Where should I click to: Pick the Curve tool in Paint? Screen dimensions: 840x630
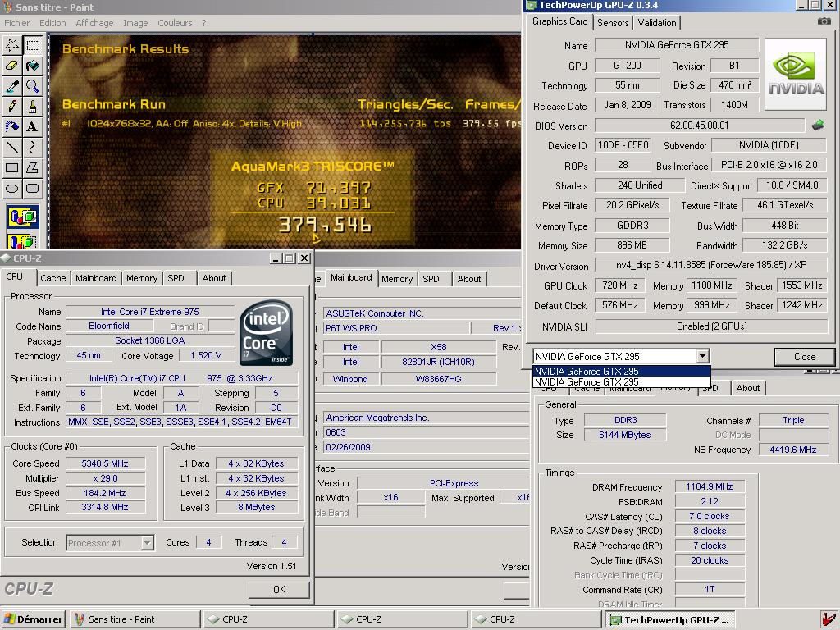pyautogui.click(x=33, y=147)
